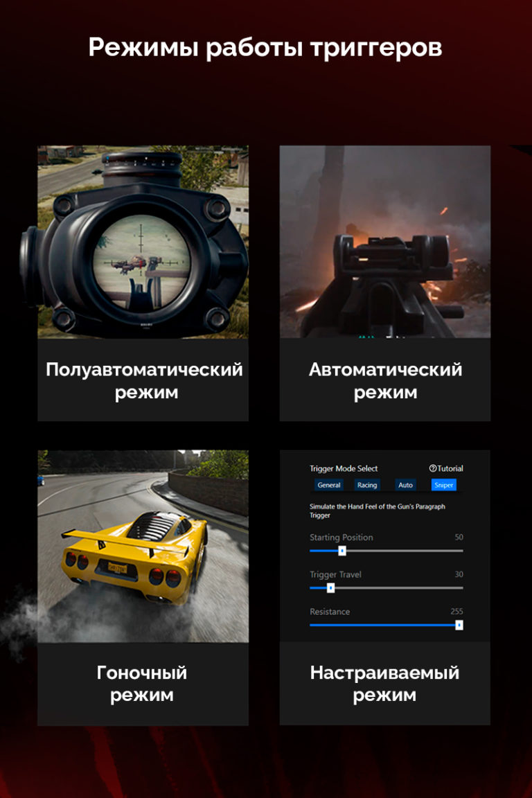Open the Tutorial help link
The width and height of the screenshot is (532, 798).
[x=446, y=468]
